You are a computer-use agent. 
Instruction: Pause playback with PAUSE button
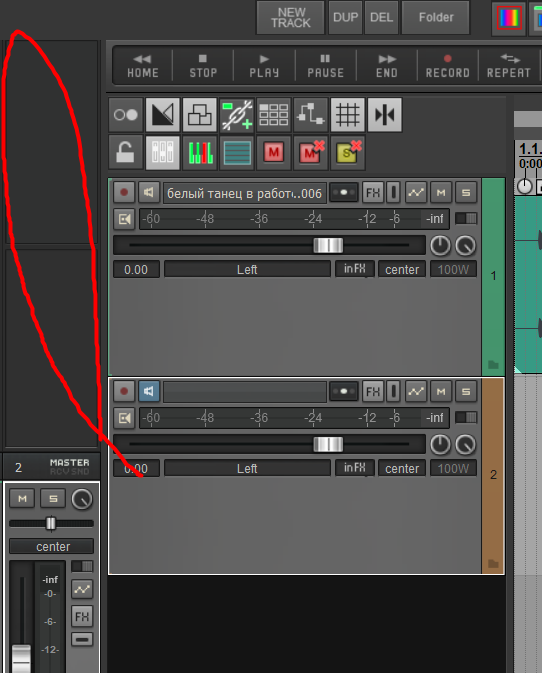click(325, 66)
